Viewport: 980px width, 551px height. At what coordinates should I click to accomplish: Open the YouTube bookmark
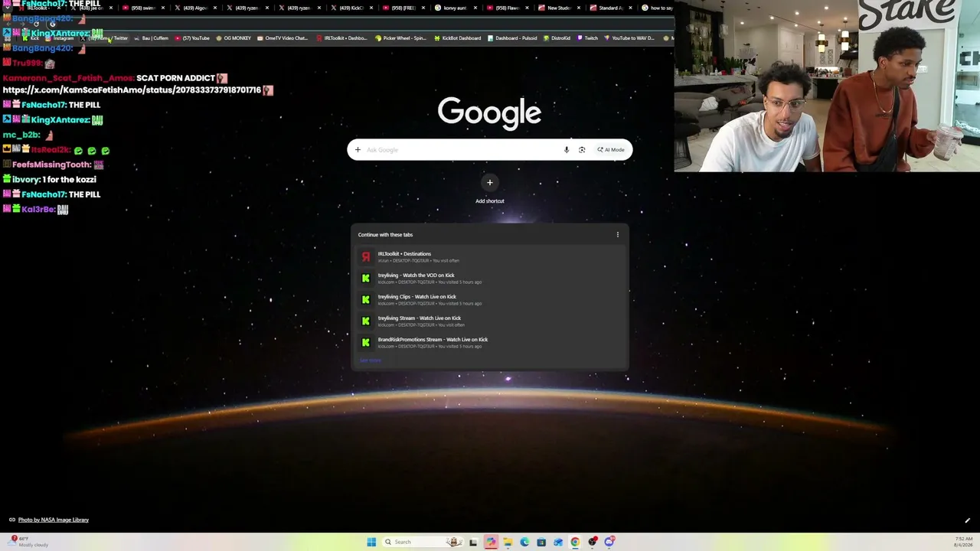click(x=192, y=38)
